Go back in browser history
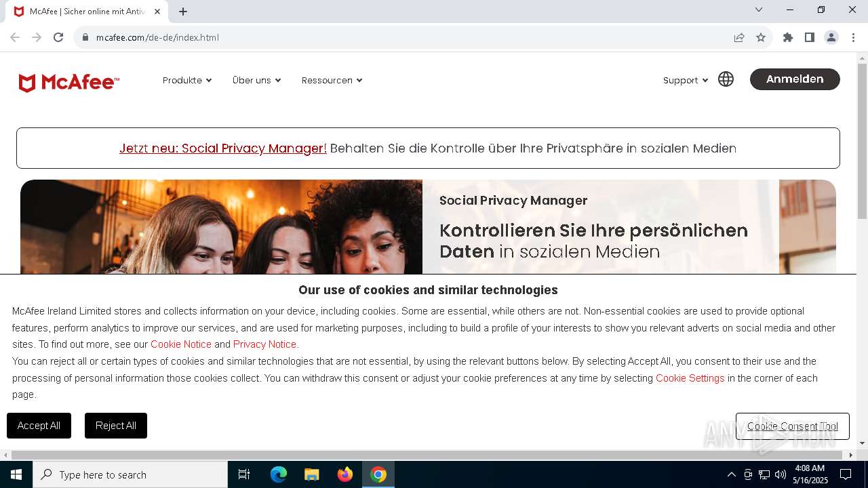 (x=15, y=37)
